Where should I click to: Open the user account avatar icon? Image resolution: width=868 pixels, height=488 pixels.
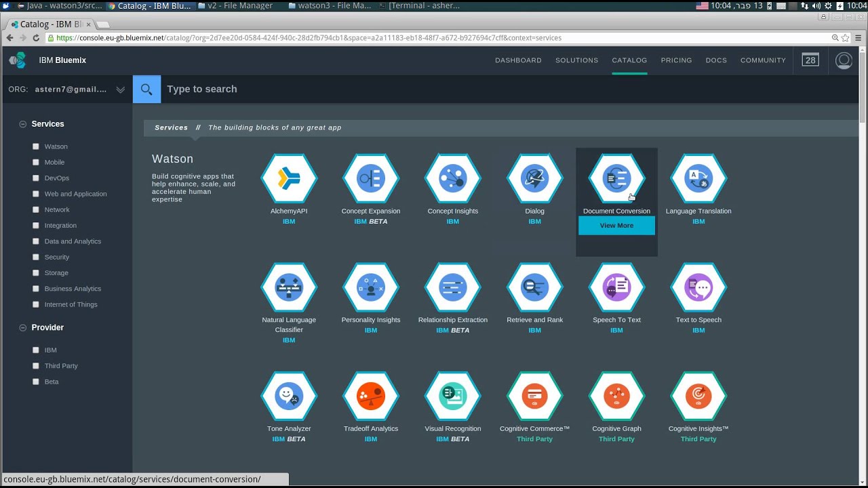844,60
